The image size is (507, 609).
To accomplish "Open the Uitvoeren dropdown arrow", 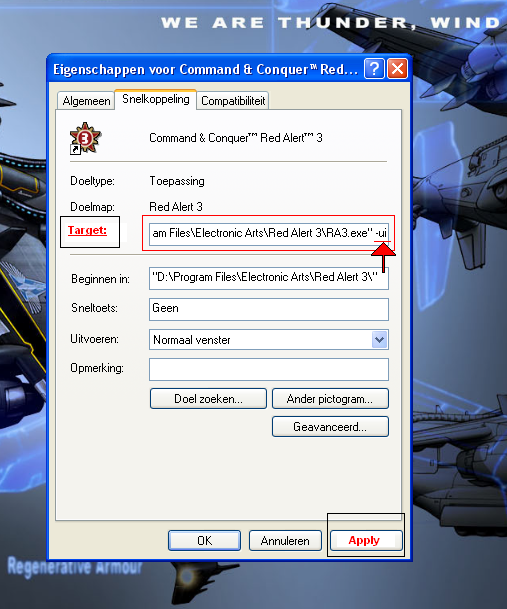I will click(x=380, y=340).
